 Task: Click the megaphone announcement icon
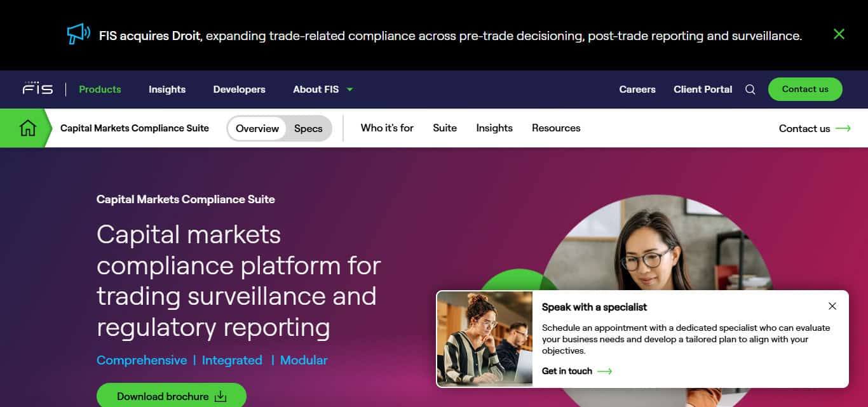79,34
